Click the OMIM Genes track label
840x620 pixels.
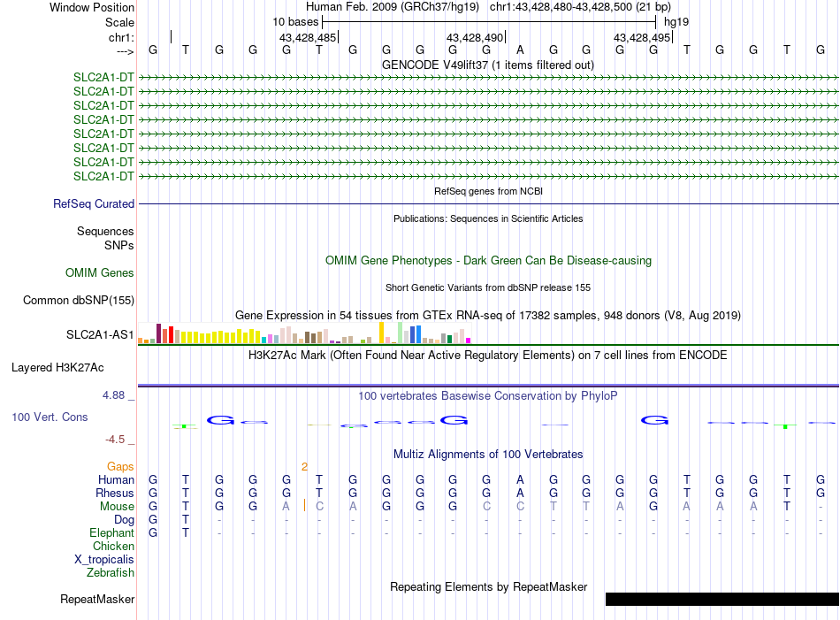click(99, 272)
